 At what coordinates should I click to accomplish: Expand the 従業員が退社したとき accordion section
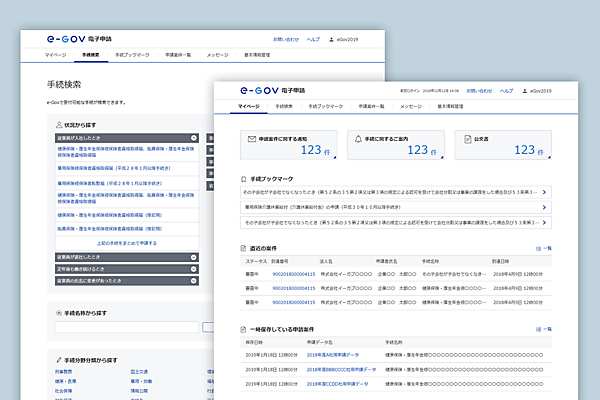tap(192, 257)
